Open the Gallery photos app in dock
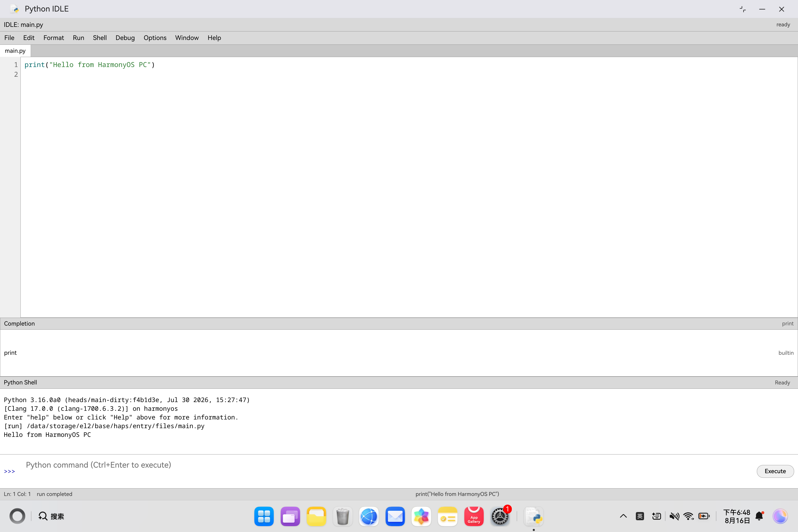 tap(422, 516)
